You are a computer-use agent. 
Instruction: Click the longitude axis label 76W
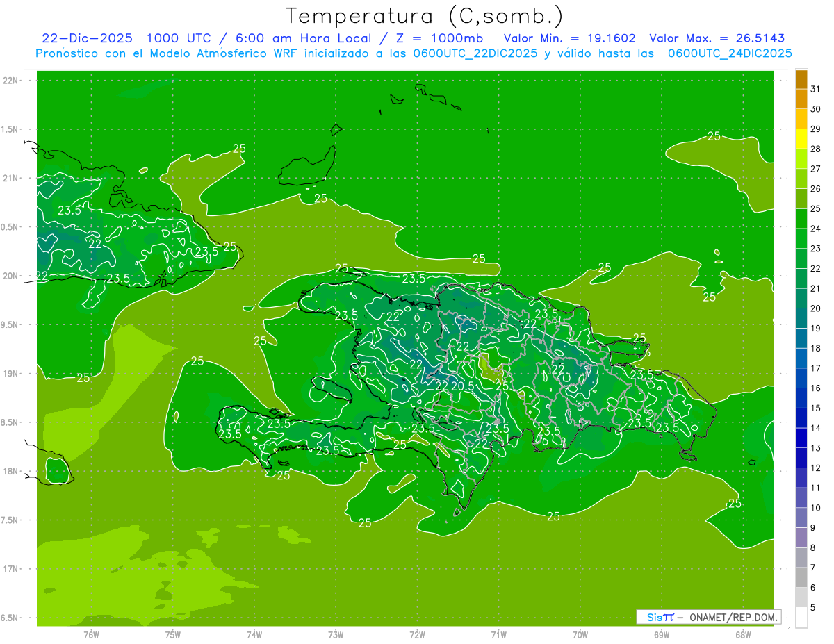click(x=91, y=635)
